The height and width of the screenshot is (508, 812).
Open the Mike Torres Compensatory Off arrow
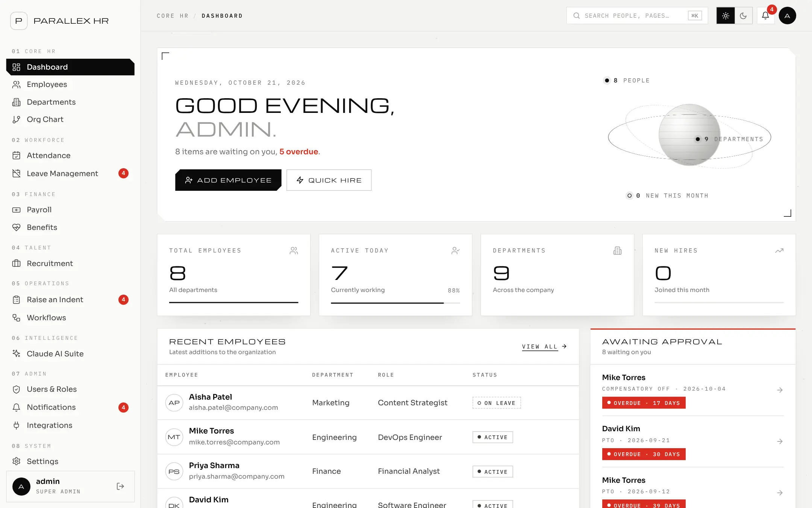tap(780, 390)
